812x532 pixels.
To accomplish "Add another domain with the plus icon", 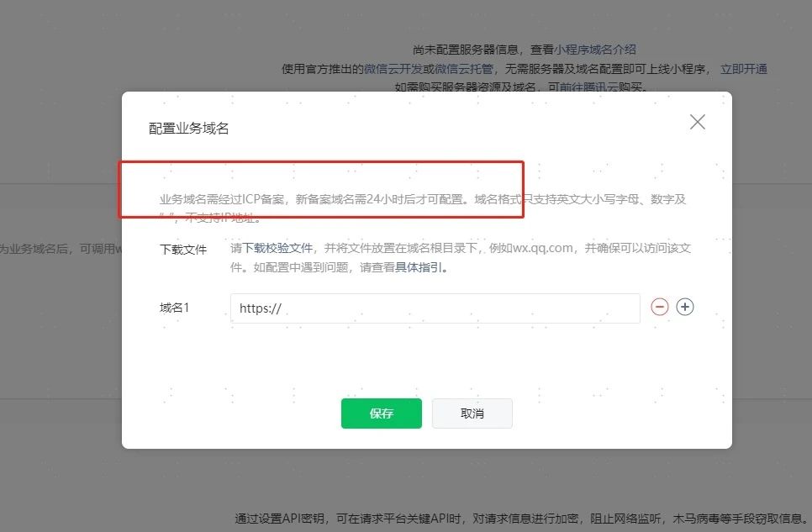I will [x=684, y=308].
